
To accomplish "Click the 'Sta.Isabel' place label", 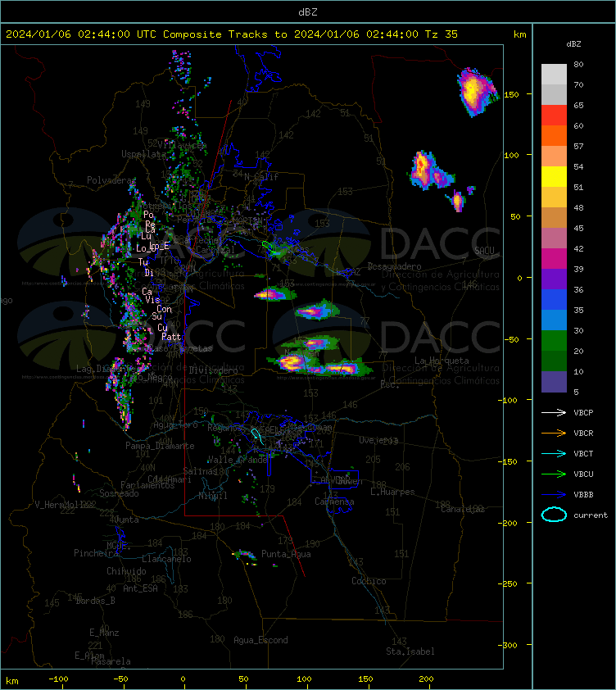I will click(410, 651).
